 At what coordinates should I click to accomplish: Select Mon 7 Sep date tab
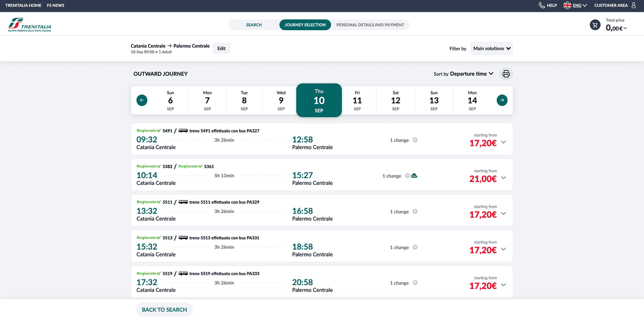click(207, 101)
